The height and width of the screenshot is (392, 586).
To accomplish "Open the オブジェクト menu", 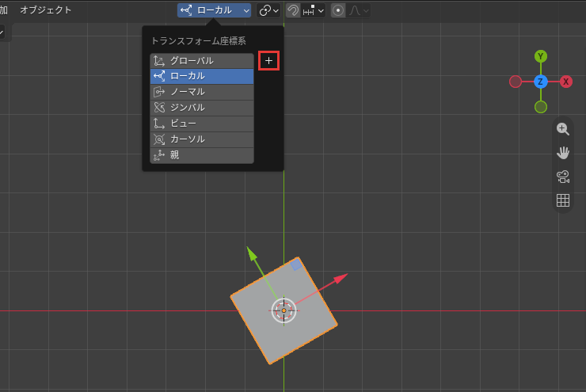I will (46, 10).
